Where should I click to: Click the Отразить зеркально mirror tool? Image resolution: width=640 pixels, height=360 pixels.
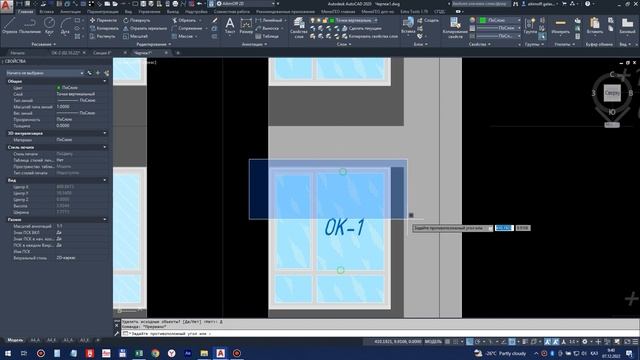click(145, 28)
